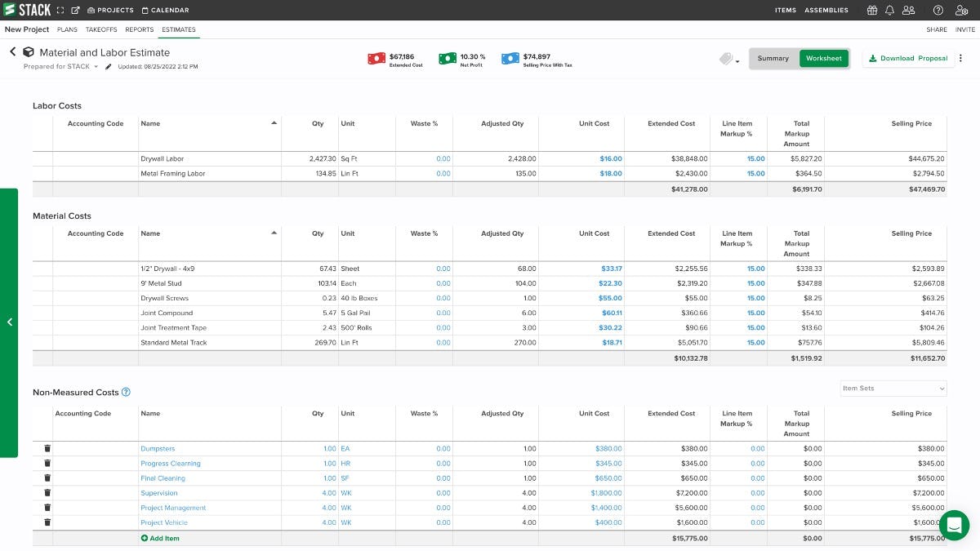Click the team members icon in the top bar
This screenshot has height=551, width=980.
(x=909, y=10)
